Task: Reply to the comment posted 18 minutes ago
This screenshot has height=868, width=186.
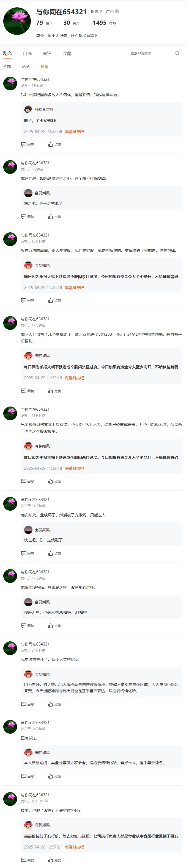Action: point(28,481)
